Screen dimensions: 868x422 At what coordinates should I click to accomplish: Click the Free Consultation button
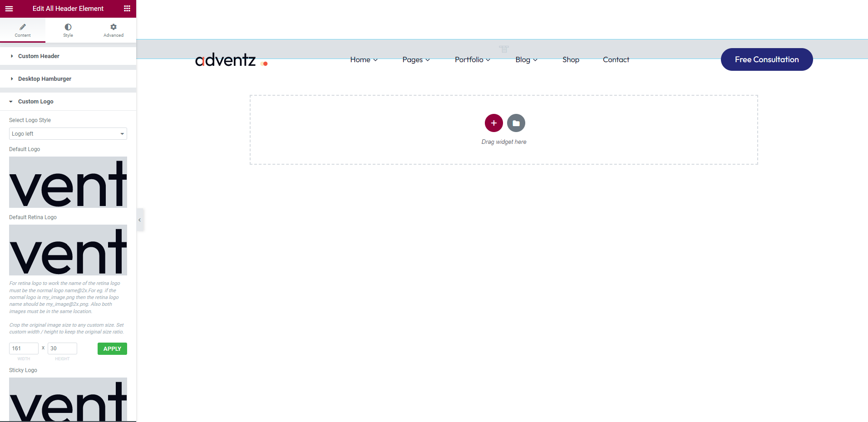pos(766,59)
